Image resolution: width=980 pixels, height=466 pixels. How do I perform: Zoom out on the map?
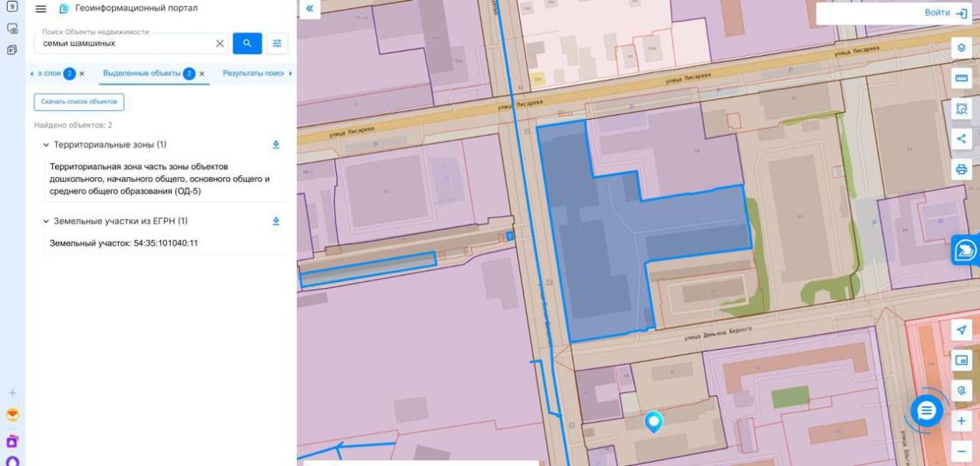tap(961, 451)
